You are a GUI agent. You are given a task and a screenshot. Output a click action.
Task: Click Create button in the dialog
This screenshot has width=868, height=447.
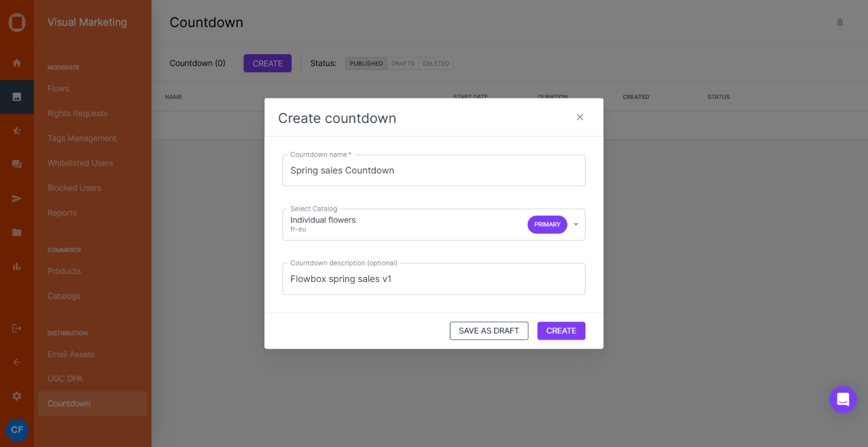pyautogui.click(x=561, y=331)
